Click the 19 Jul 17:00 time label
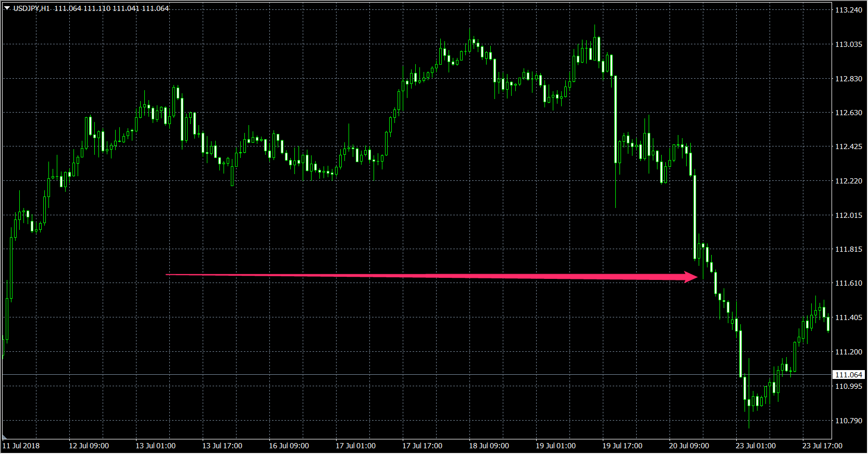 [x=623, y=446]
